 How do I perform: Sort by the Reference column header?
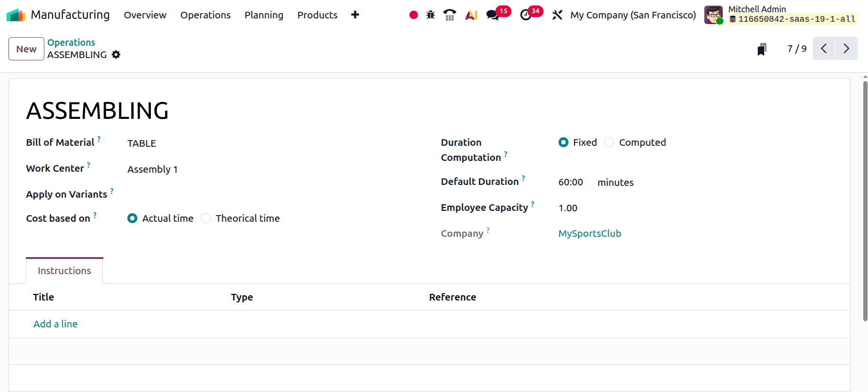452,297
